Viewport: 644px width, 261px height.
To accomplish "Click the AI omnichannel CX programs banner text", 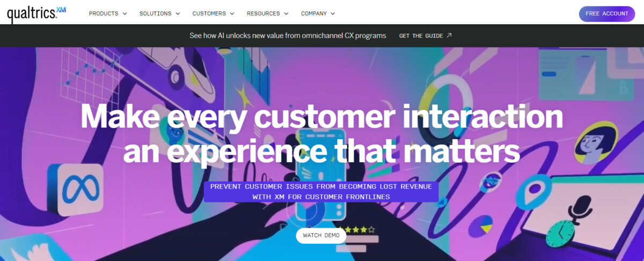I will point(288,35).
